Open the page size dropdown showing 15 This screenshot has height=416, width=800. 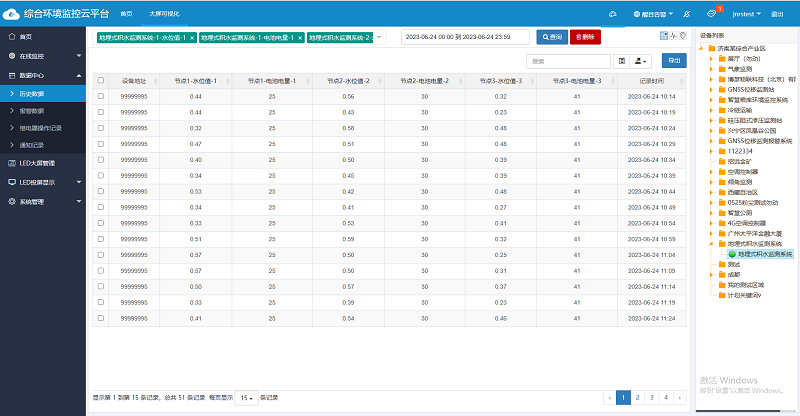[246, 397]
